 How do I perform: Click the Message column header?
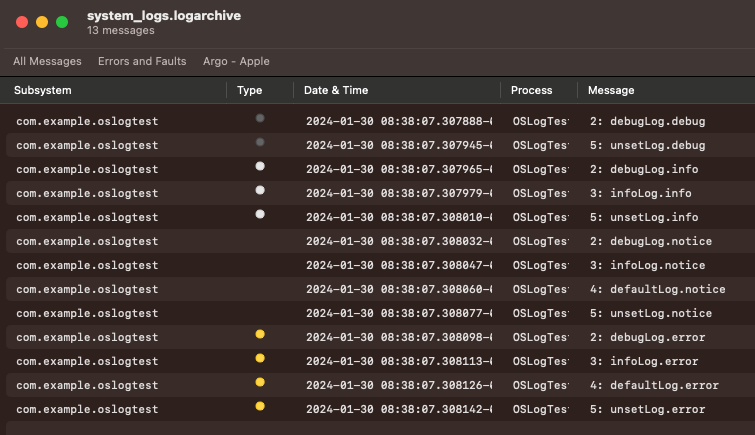pyautogui.click(x=610, y=90)
